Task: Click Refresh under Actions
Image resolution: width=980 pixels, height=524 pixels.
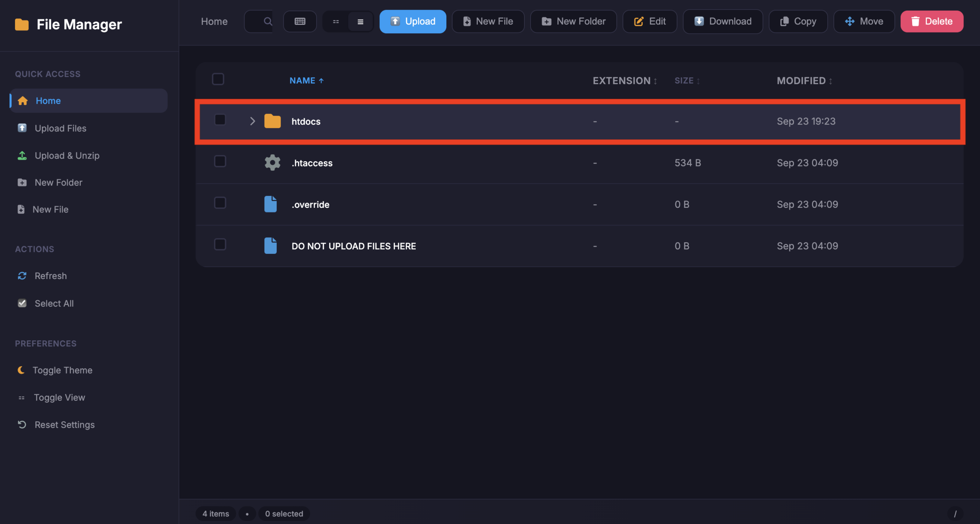Action: [x=89, y=276]
